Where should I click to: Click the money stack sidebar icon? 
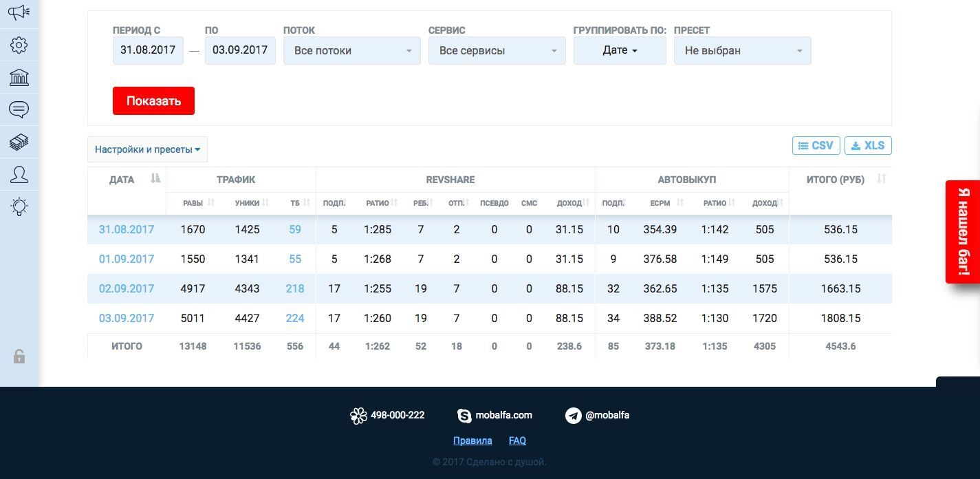pos(19,142)
